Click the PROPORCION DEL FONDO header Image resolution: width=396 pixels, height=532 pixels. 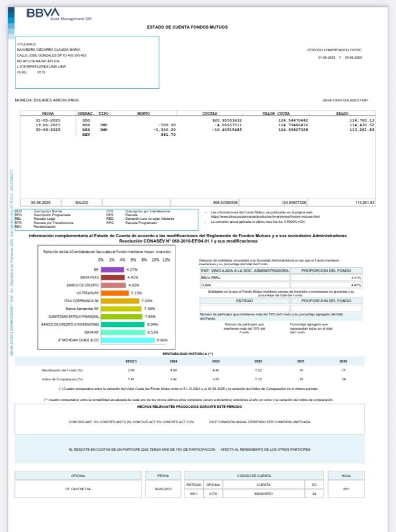tap(326, 270)
